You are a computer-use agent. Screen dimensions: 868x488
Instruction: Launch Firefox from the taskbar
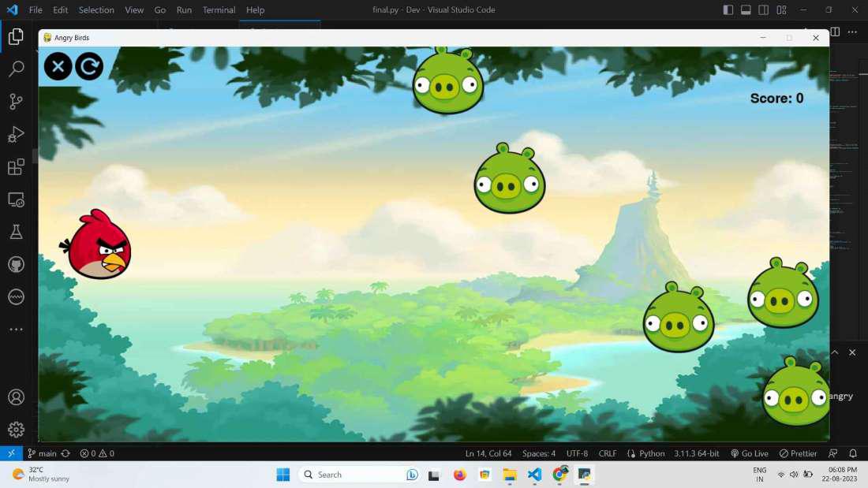pos(459,475)
